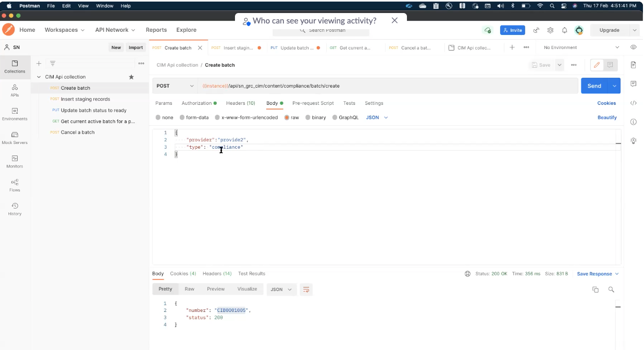The image size is (644, 350).
Task: Open the History sidebar panel
Action: tap(15, 209)
